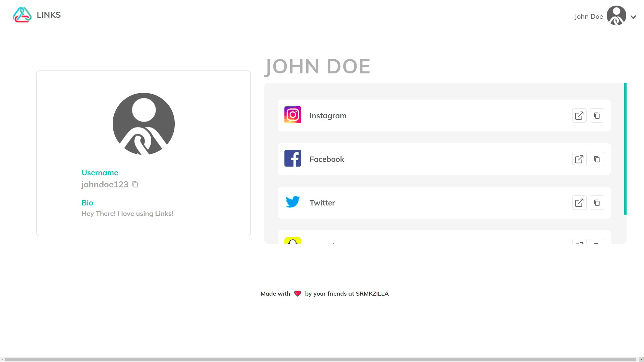
Task: Copy username johndoe123
Action: [135, 185]
